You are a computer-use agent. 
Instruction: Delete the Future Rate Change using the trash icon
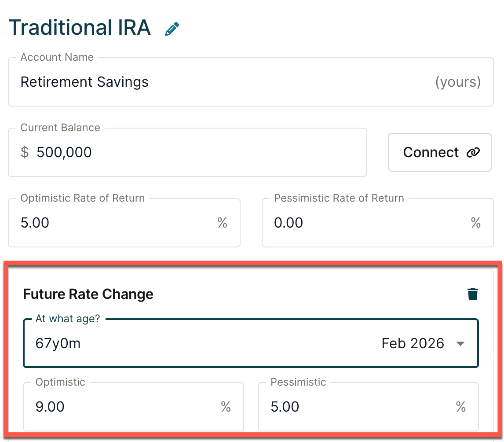[472, 294]
